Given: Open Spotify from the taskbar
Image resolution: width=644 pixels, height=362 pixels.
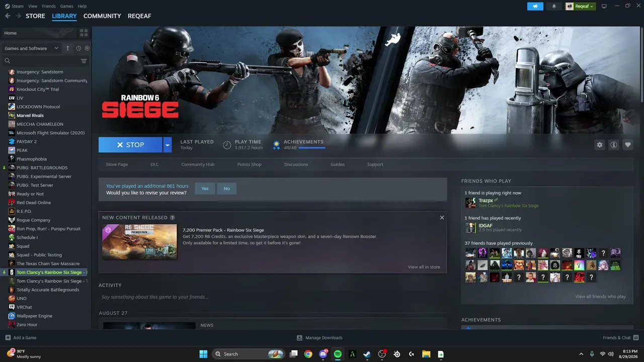Looking at the screenshot, I should (x=338, y=354).
